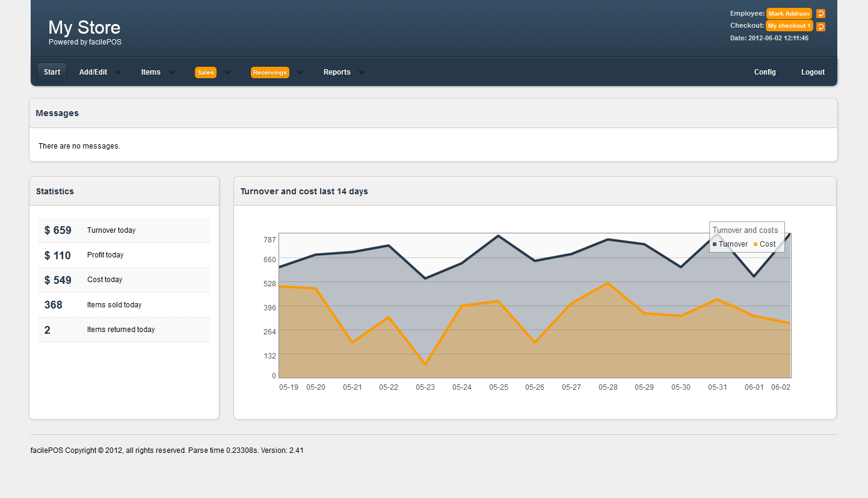
Task: Click the orange Receivings badge
Action: (x=269, y=72)
